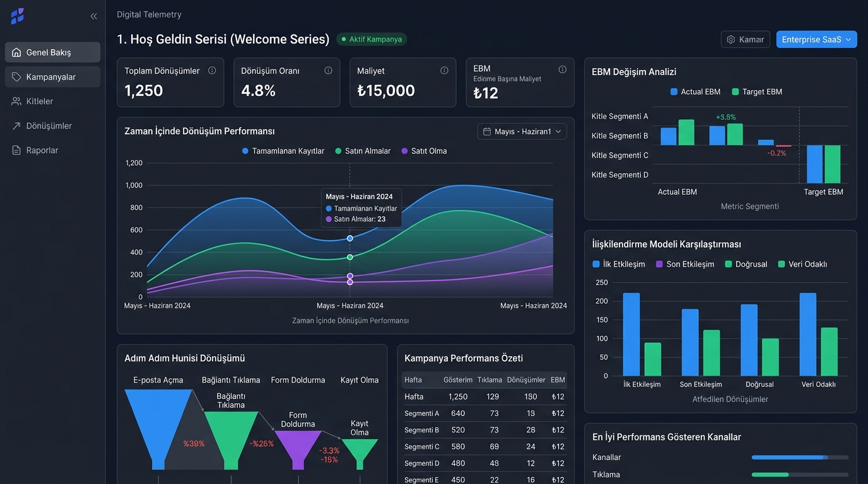Click the Aktif Kampanya status badge
868x484 pixels.
[x=372, y=39]
